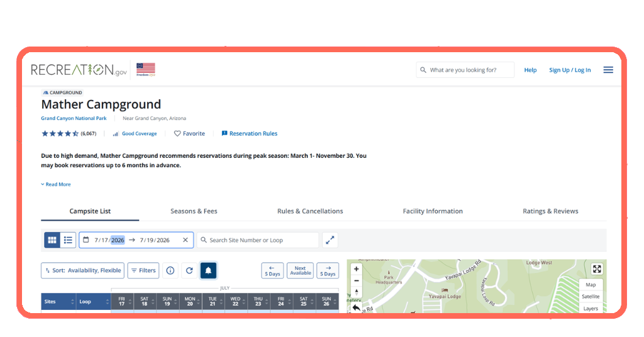Sort by SUN 26 column
644x337 pixels.
pos(327,302)
